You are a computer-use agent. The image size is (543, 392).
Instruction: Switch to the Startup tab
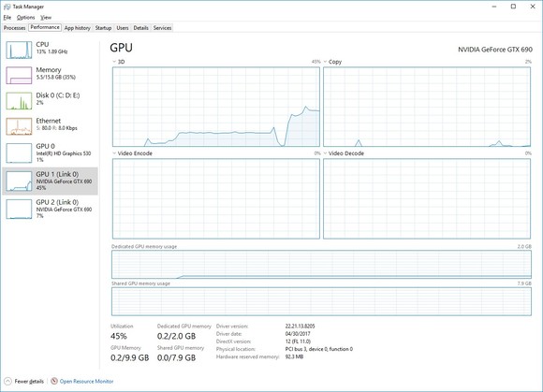[103, 28]
